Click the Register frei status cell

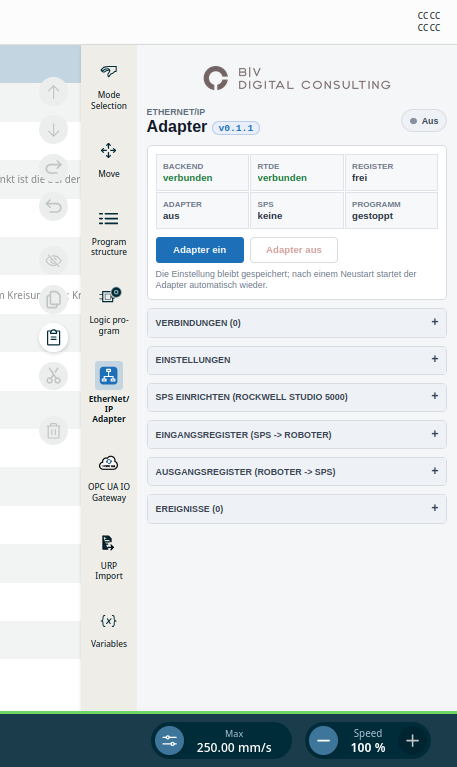click(391, 172)
